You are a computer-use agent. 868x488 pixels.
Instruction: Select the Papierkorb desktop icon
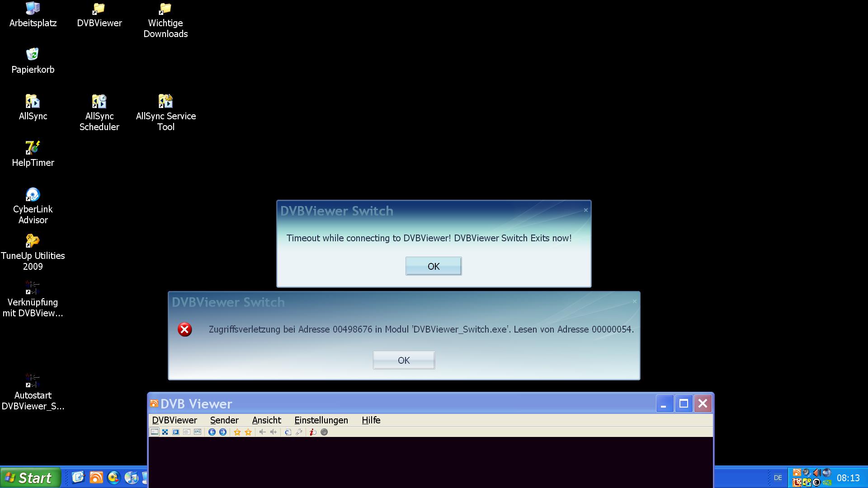coord(33,61)
